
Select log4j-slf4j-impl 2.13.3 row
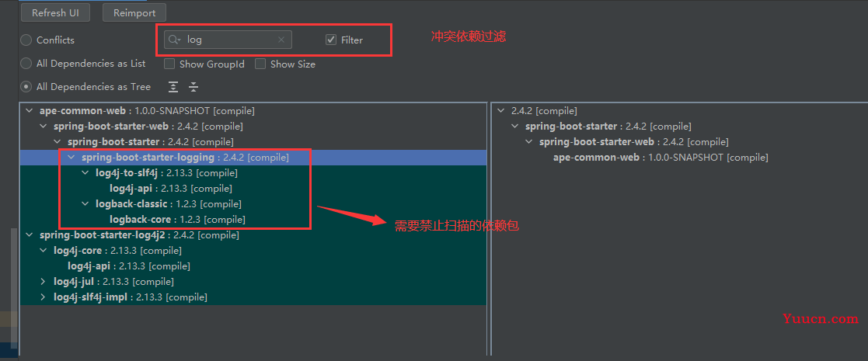click(x=253, y=297)
